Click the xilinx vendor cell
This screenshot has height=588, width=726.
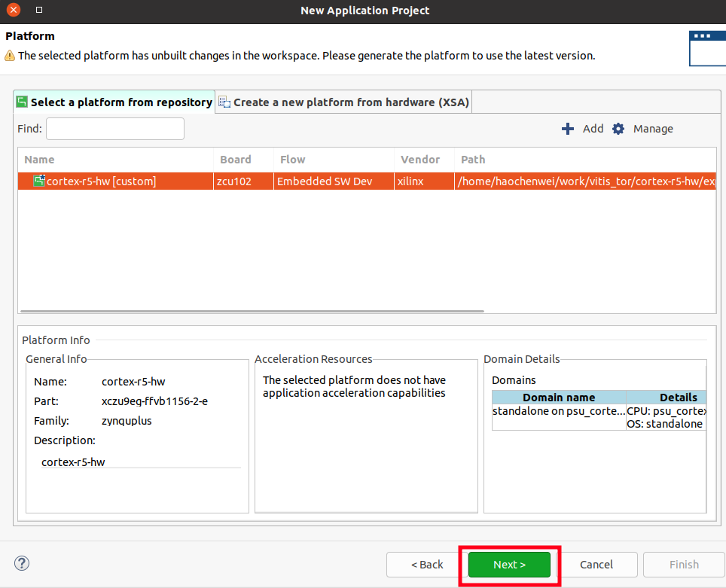[424, 181]
